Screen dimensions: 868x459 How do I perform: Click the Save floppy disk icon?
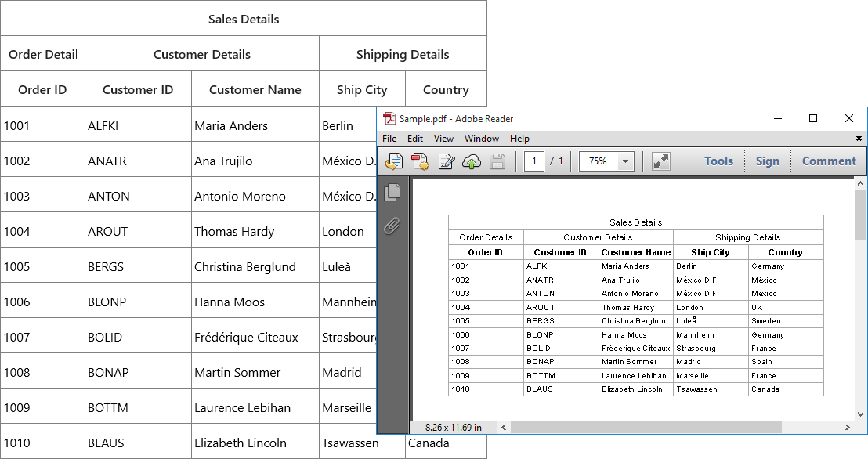point(497,161)
